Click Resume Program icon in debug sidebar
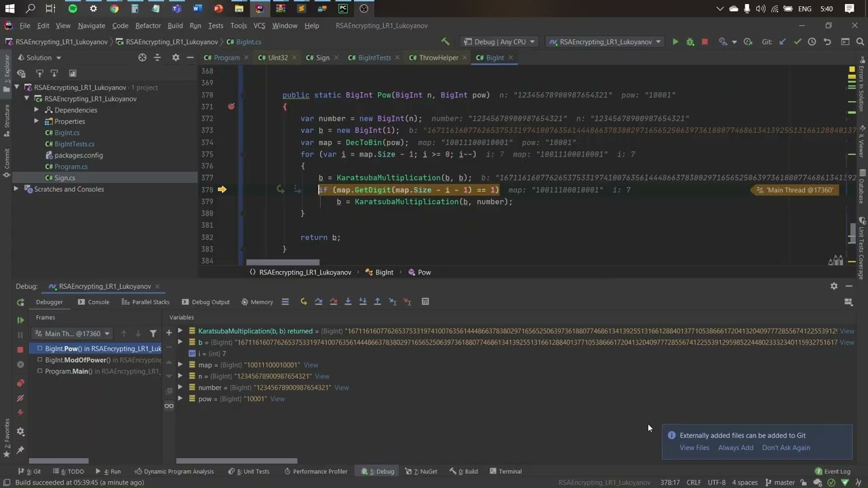 (x=20, y=320)
